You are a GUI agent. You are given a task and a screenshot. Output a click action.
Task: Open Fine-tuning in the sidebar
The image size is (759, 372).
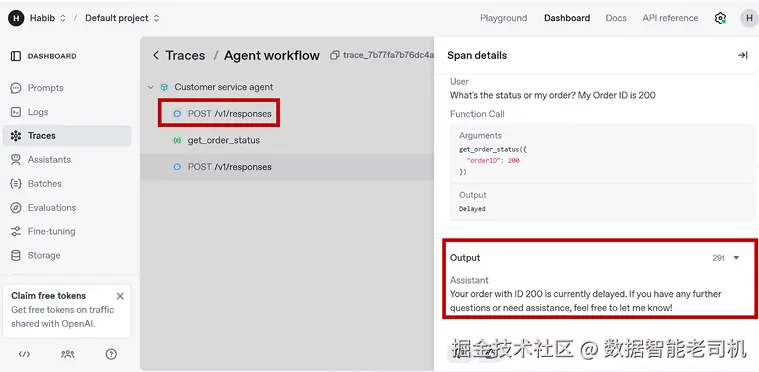[67, 231]
